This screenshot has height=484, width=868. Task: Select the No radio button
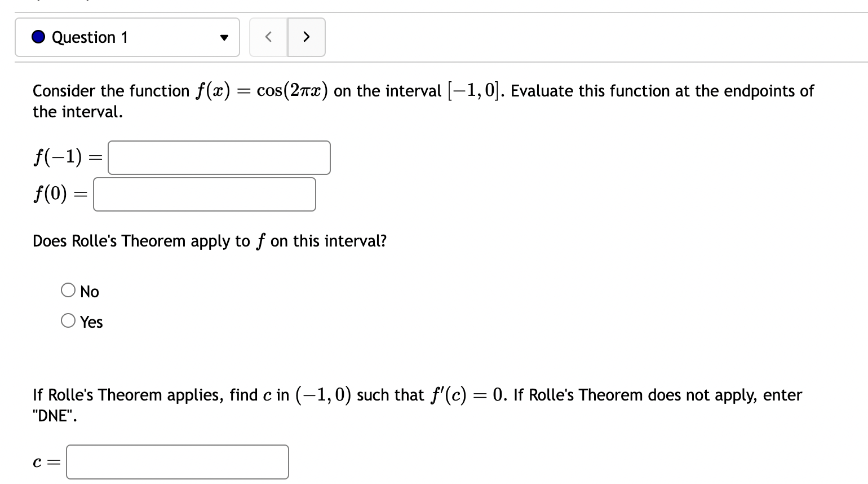[68, 290]
